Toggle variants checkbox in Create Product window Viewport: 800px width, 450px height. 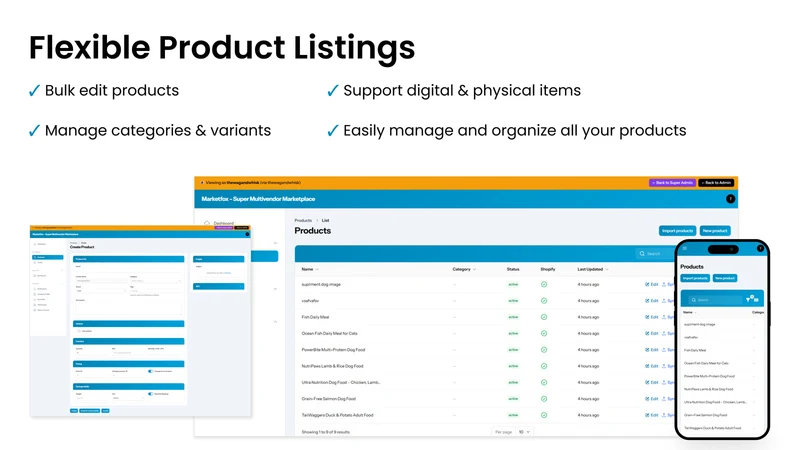point(79,331)
